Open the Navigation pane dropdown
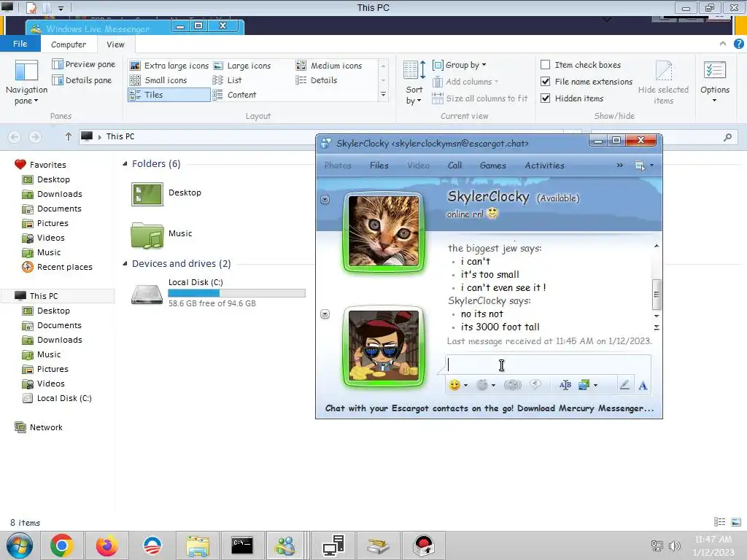Screen dimensions: 747x560 26,82
